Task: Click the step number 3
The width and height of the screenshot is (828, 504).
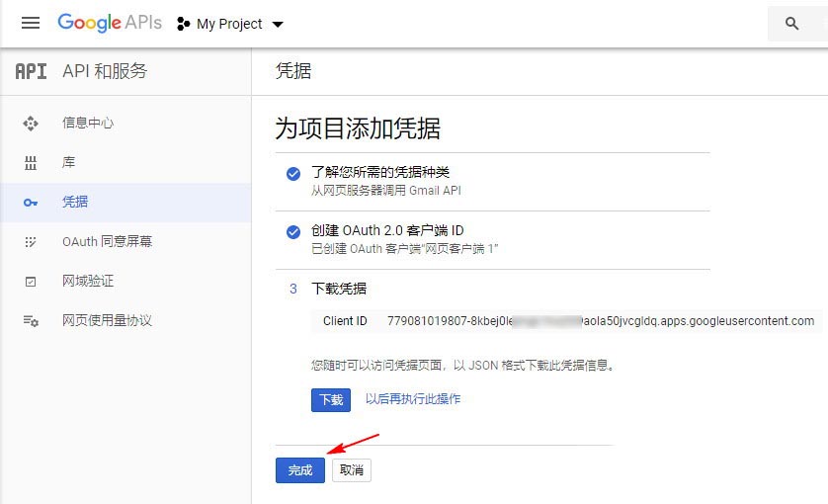Action: [x=293, y=289]
